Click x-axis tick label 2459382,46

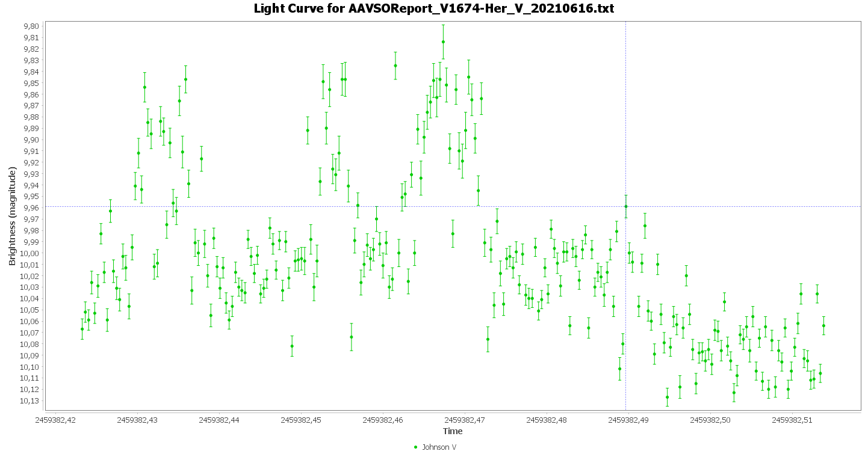tap(382, 420)
